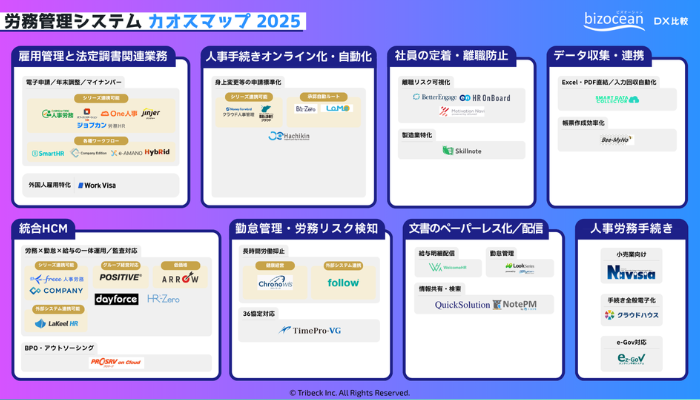700x400 pixels.
Task: Click the ez-Gov logo
Action: [x=631, y=358]
